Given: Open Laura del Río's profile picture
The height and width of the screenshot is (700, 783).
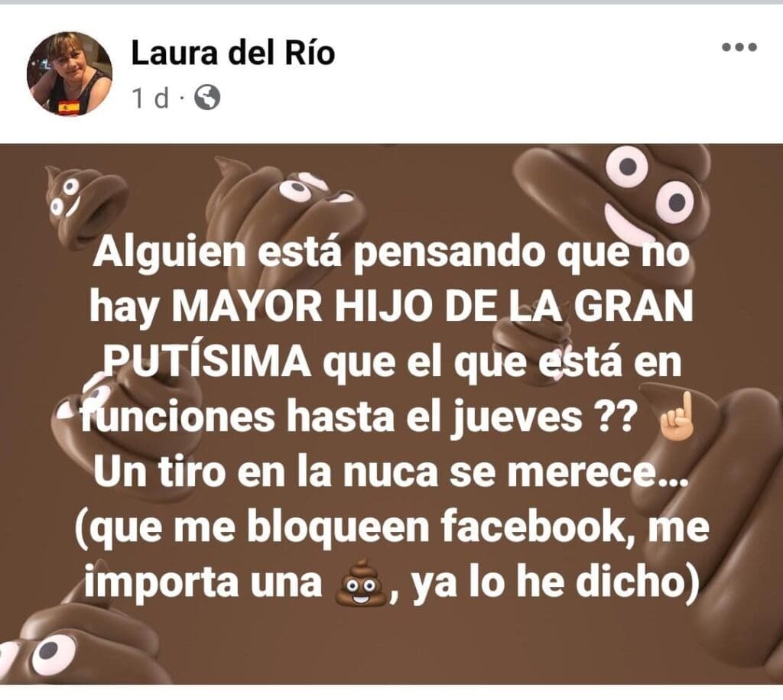Looking at the screenshot, I should pyautogui.click(x=70, y=74).
